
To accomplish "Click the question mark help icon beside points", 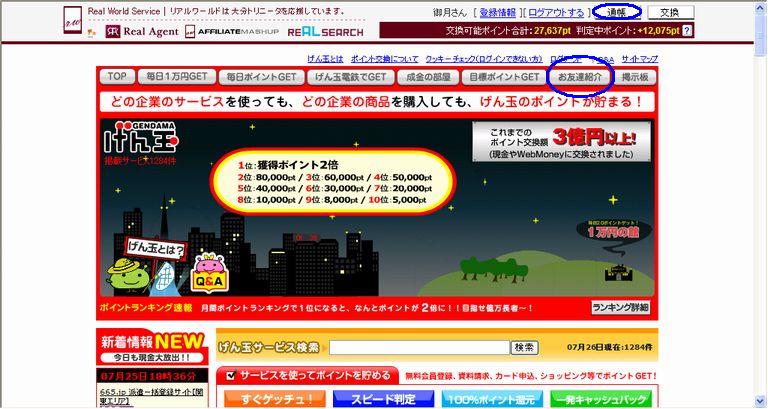I will click(x=687, y=30).
